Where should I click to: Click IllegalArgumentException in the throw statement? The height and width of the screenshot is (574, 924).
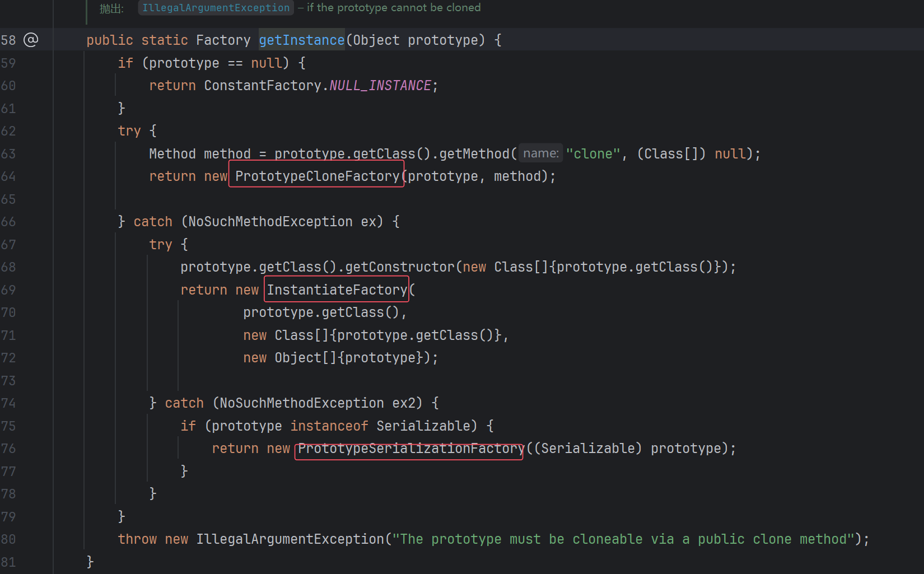(290, 539)
